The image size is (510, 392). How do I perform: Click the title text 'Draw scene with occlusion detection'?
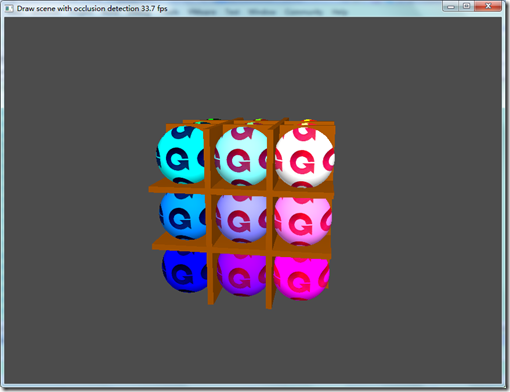click(77, 9)
